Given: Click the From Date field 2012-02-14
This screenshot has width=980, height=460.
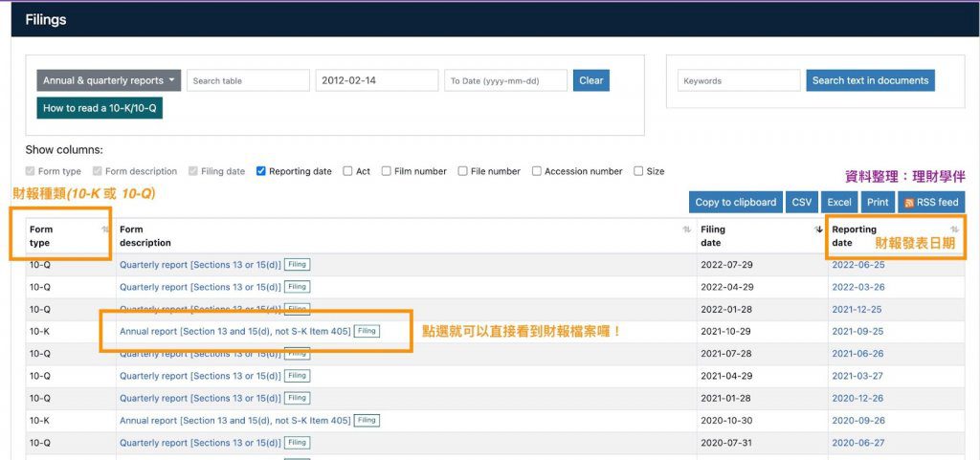Looking at the screenshot, I should 376,81.
